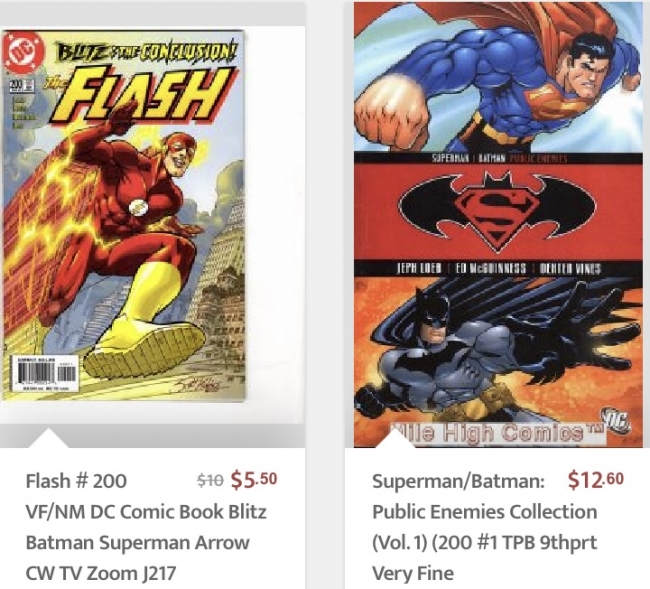Click the Public Enemies Collection text

coord(485,512)
